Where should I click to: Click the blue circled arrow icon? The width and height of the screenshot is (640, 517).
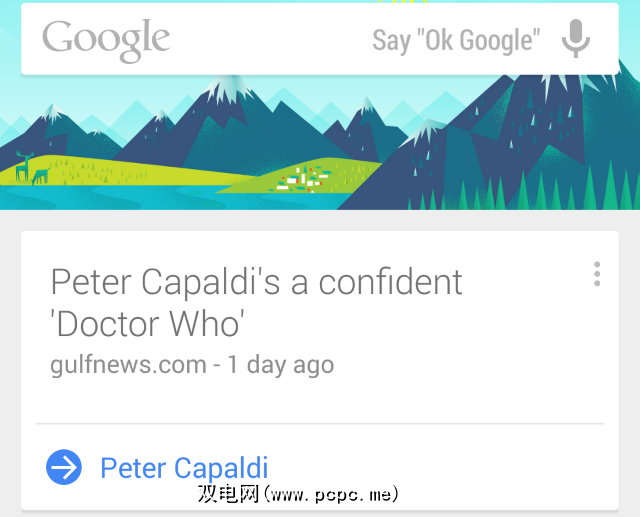pos(64,467)
